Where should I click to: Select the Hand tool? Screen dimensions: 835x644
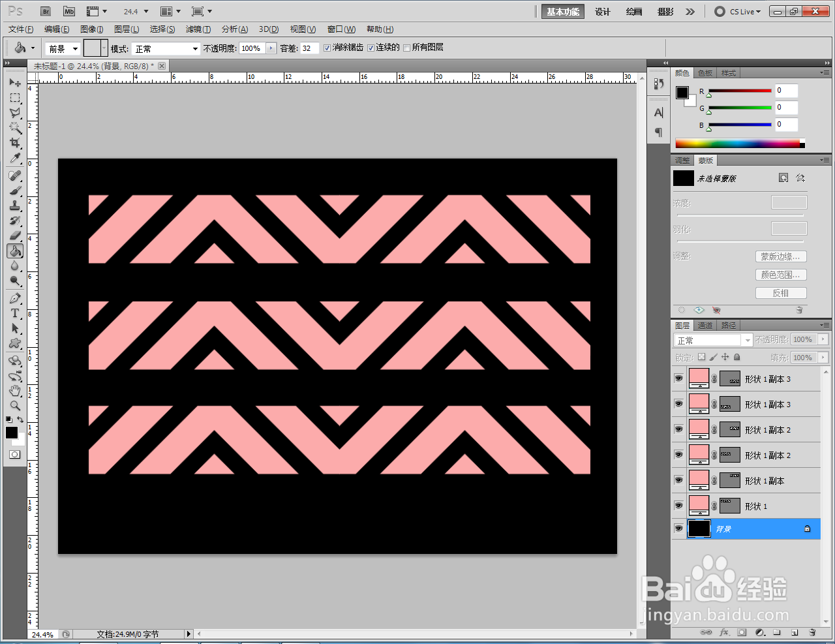point(15,391)
